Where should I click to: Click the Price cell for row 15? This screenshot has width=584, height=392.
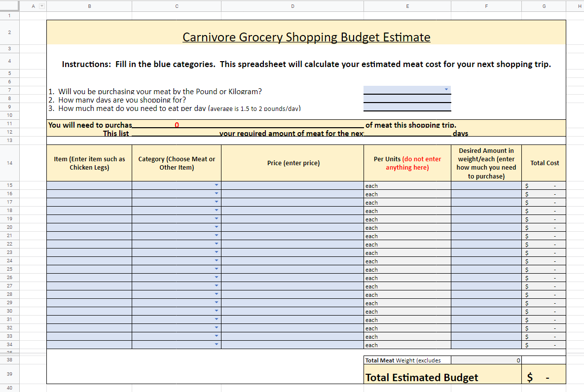[x=293, y=185]
